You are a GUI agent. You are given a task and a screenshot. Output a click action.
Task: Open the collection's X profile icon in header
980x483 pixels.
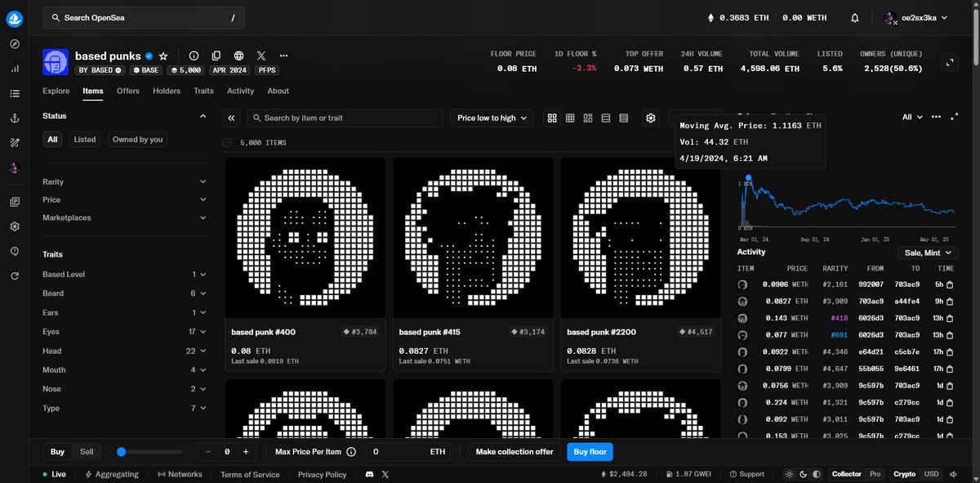point(261,56)
